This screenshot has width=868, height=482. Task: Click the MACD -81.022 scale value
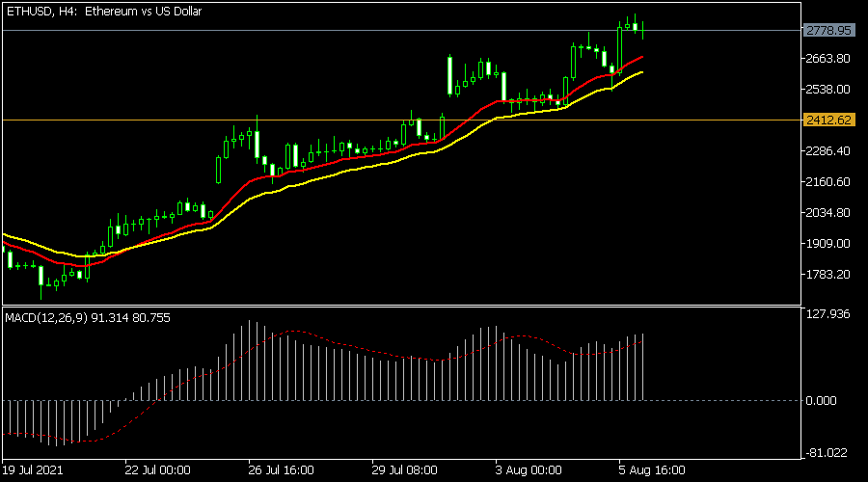click(x=830, y=453)
